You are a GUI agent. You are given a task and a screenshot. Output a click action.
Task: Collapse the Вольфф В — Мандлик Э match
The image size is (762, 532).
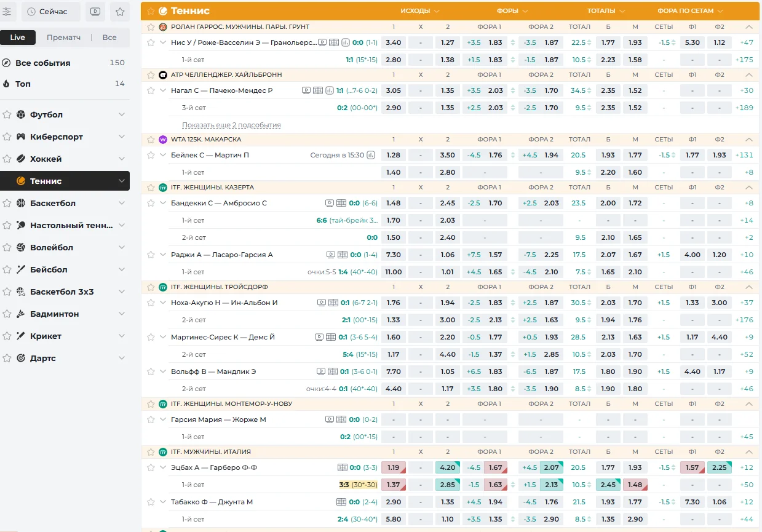pyautogui.click(x=163, y=371)
